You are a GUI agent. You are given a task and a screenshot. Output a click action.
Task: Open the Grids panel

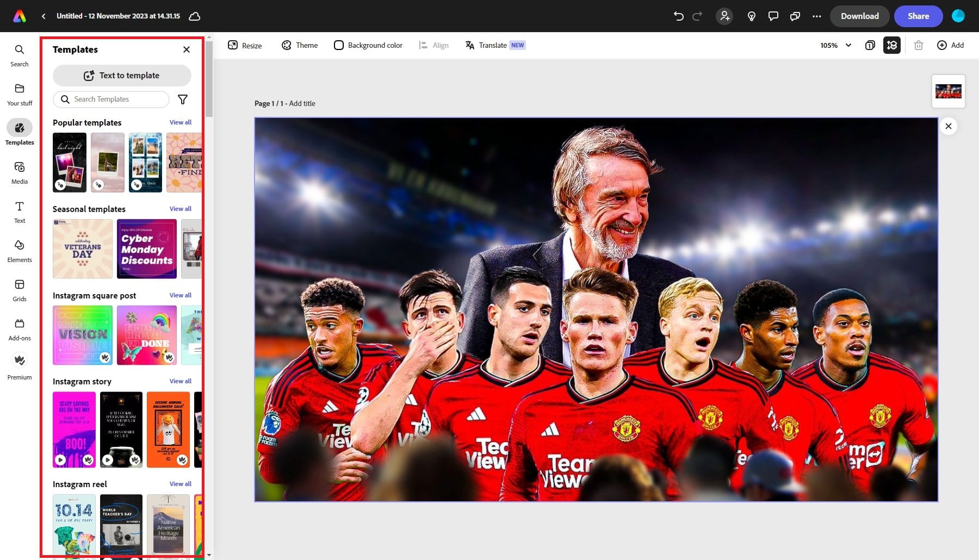(x=19, y=290)
